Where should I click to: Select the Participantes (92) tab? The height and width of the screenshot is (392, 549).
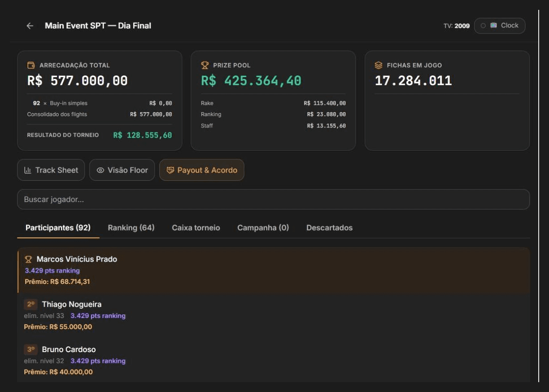tap(58, 228)
